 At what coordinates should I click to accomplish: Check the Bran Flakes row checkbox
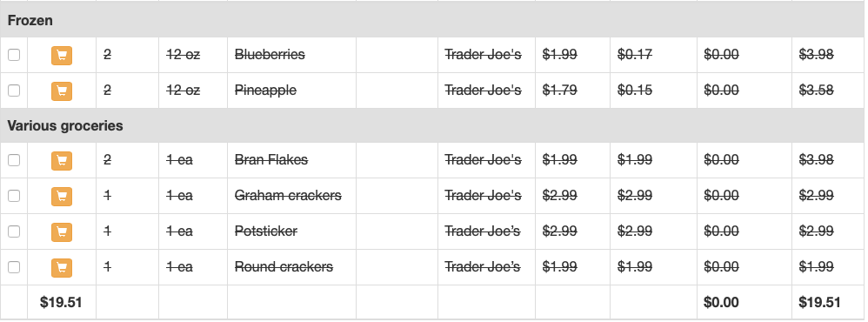tap(14, 160)
